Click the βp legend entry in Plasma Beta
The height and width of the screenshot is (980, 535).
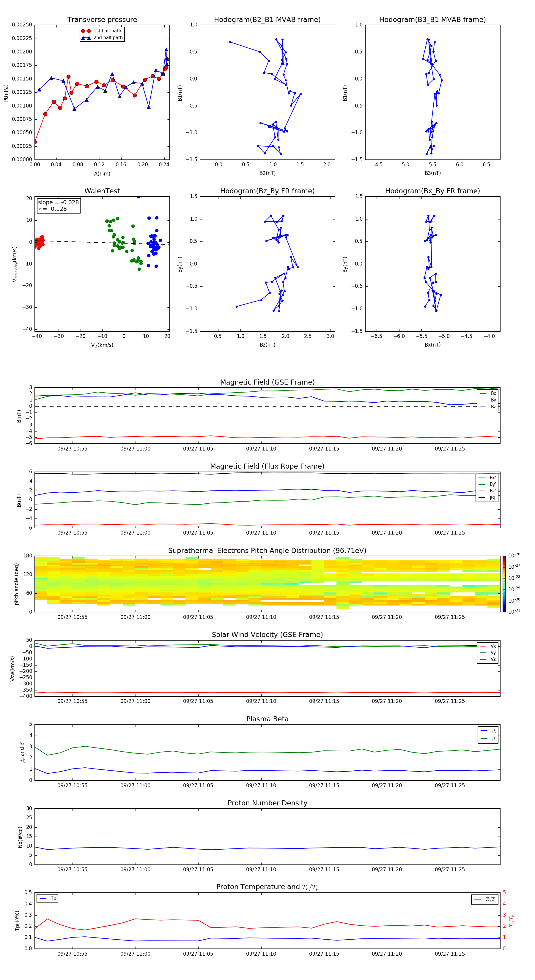click(x=488, y=731)
